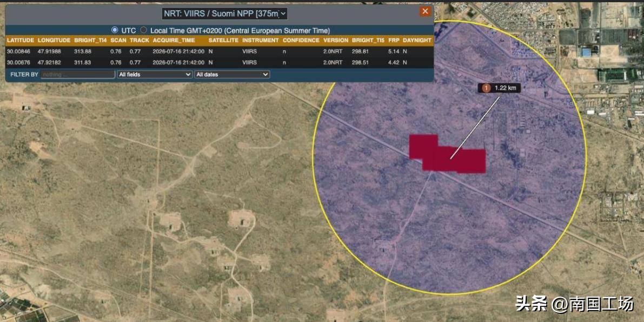This screenshot has height=322, width=644.
Task: Select the second fire row, latitude 30.00676
Action: point(220,63)
